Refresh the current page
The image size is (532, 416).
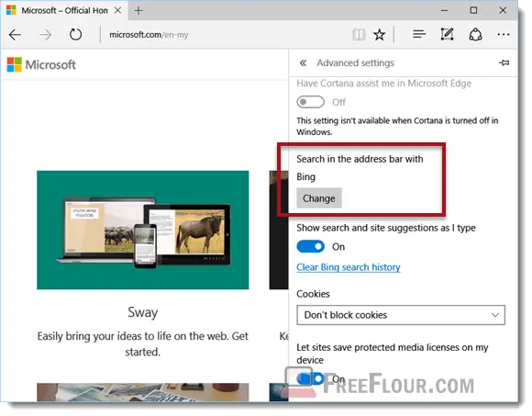point(75,35)
